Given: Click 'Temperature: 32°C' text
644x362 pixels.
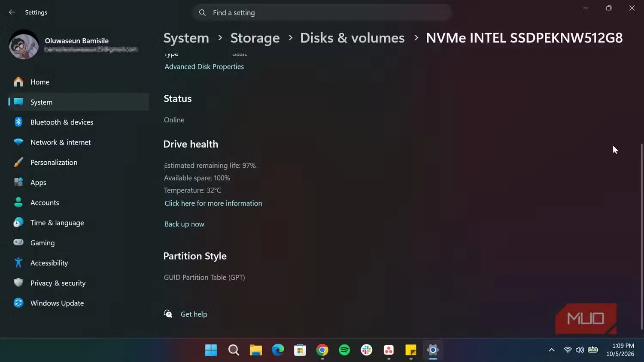Looking at the screenshot, I should (x=193, y=190).
